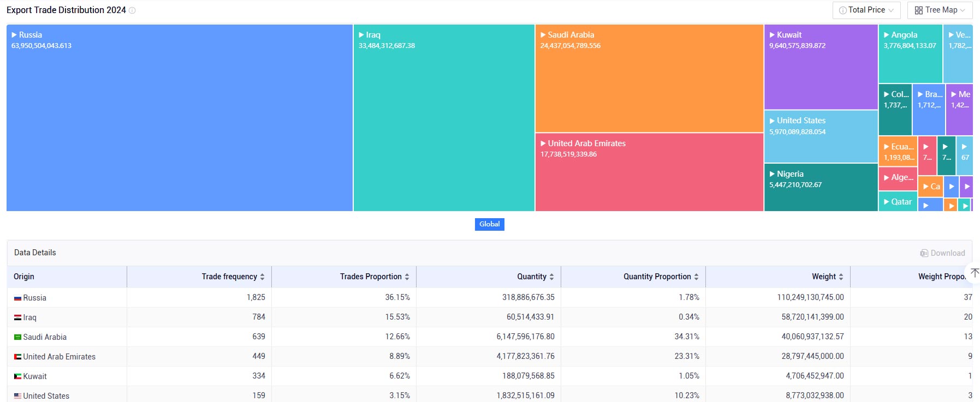
Task: Open the Tree Map chart type dropdown
Action: [x=940, y=10]
